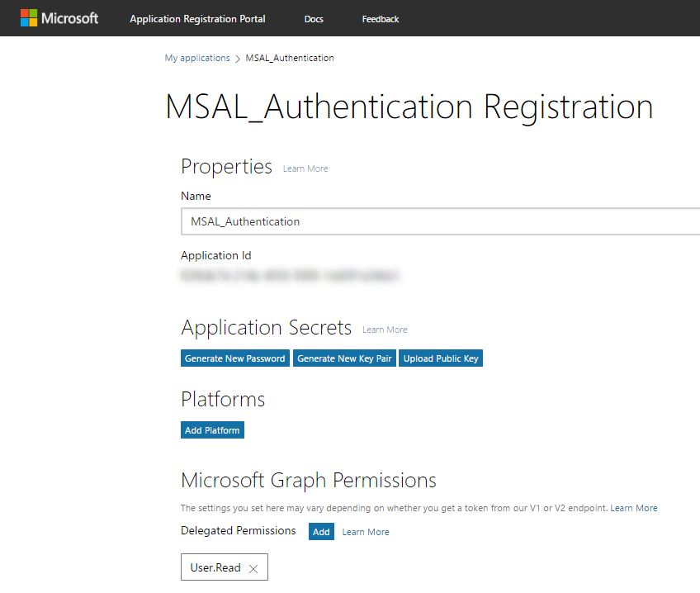This screenshot has width=700, height=593.
Task: Remove the User.Read permission with X
Action: [x=253, y=568]
